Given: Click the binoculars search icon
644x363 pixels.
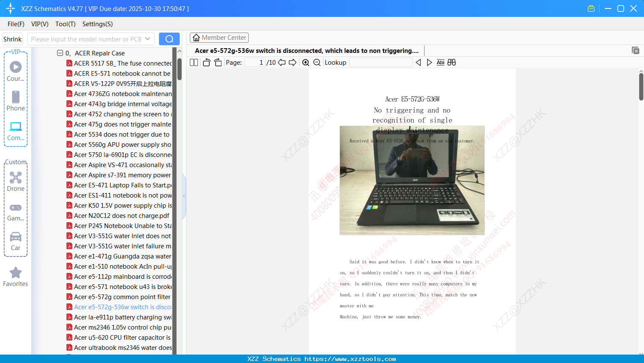Looking at the screenshot, I should 452,63.
